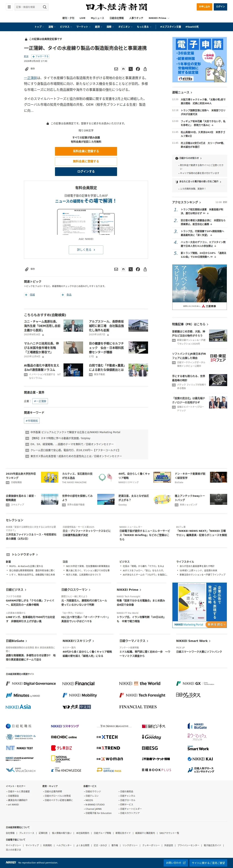233x868 pixels.
Task: Open the 速報ニュース section heading
Action: click(x=182, y=92)
